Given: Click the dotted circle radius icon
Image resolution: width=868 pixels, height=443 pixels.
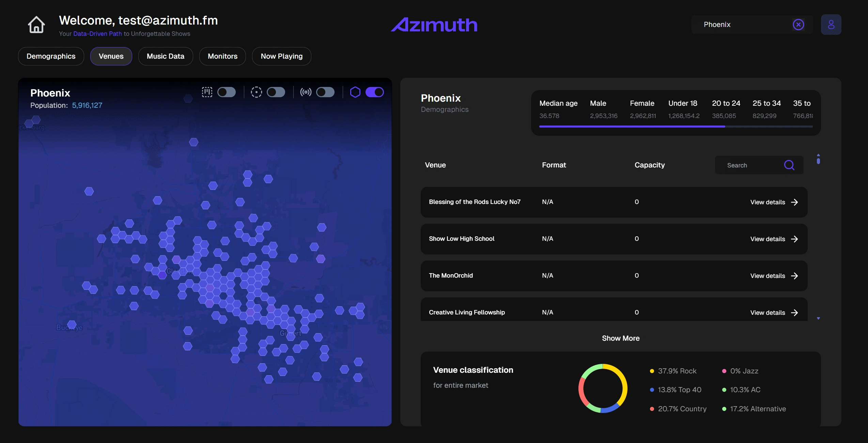Looking at the screenshot, I should point(256,92).
